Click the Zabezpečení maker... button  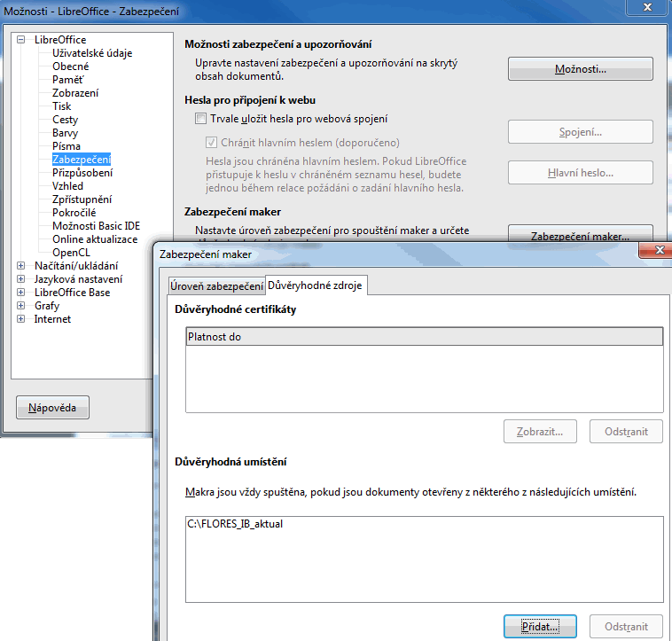[581, 235]
